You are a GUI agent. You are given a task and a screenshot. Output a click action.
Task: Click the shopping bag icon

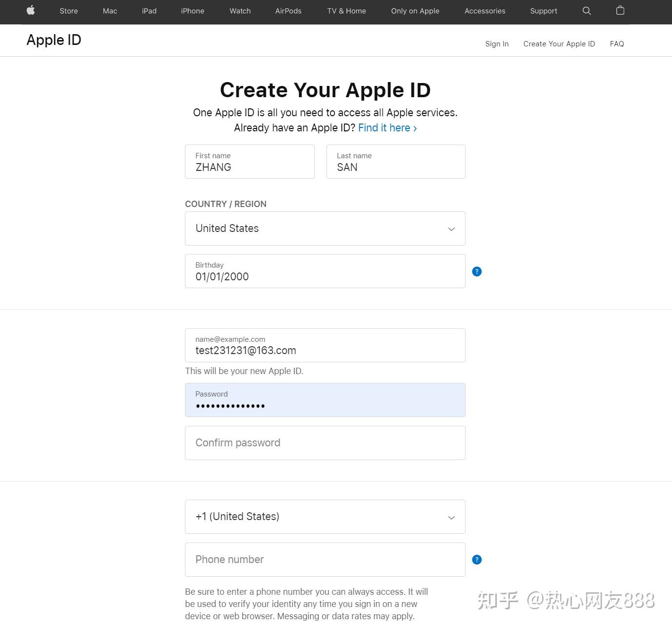tap(620, 11)
